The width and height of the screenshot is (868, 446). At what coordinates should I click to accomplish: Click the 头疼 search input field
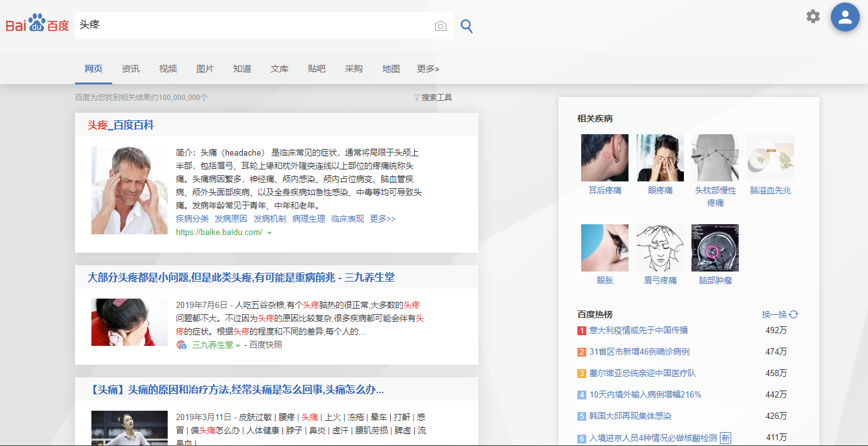[x=252, y=26]
